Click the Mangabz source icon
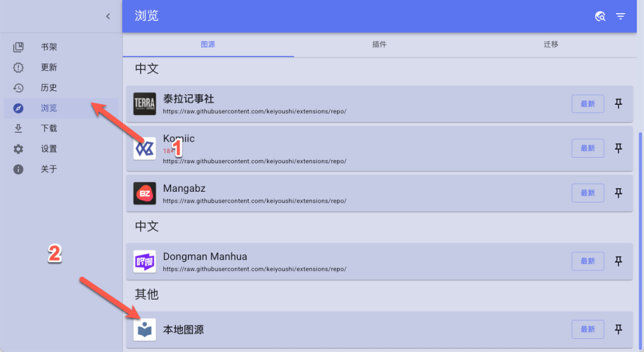The height and width of the screenshot is (352, 644). pyautogui.click(x=144, y=192)
